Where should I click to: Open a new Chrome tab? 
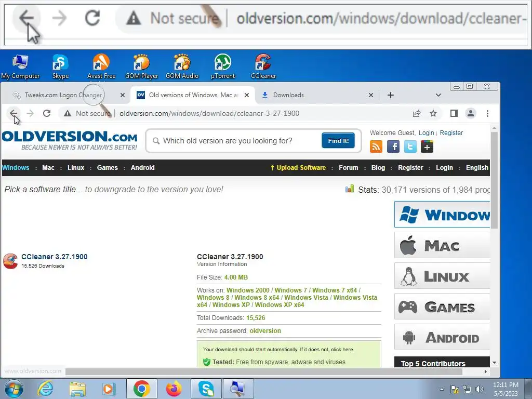coord(391,95)
